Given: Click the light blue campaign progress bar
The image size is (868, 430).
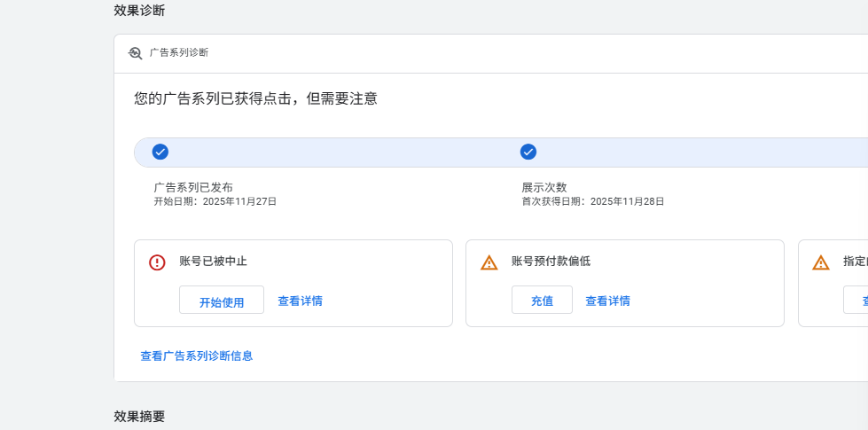Looking at the screenshot, I should click(x=355, y=152).
